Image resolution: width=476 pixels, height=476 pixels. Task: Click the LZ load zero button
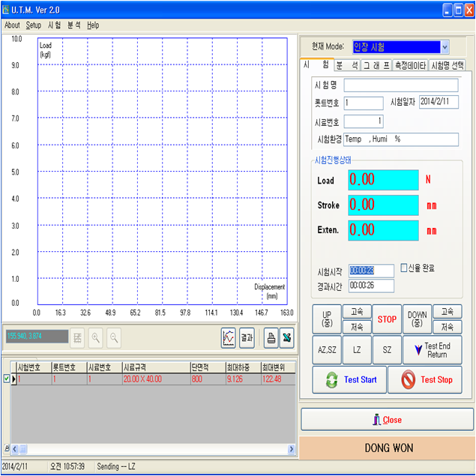pyautogui.click(x=357, y=350)
